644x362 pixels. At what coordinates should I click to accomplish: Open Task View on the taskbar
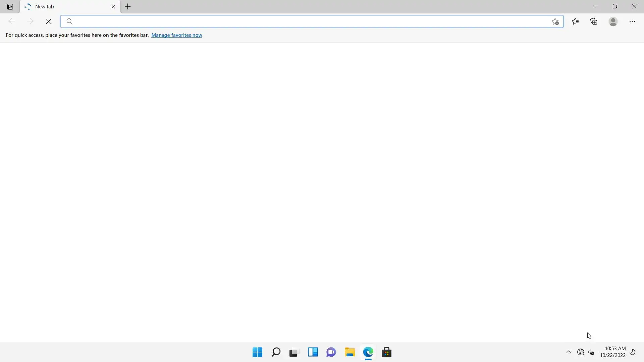294,352
